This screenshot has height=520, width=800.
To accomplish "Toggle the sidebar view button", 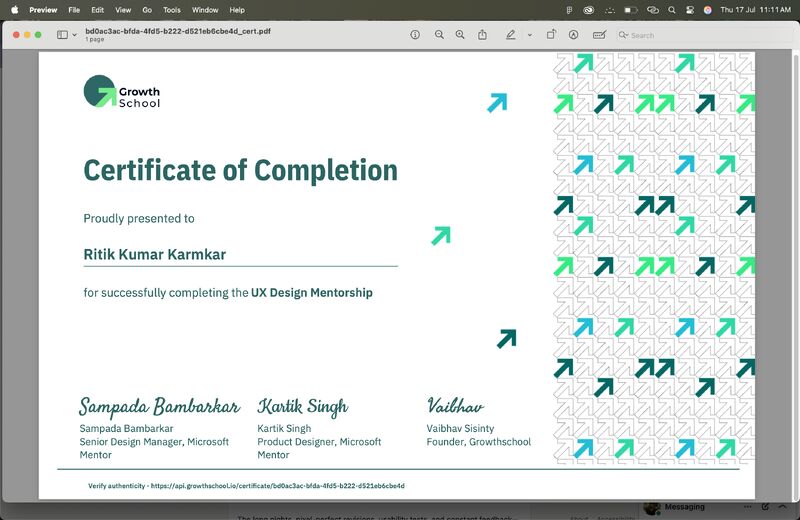I will (62, 35).
